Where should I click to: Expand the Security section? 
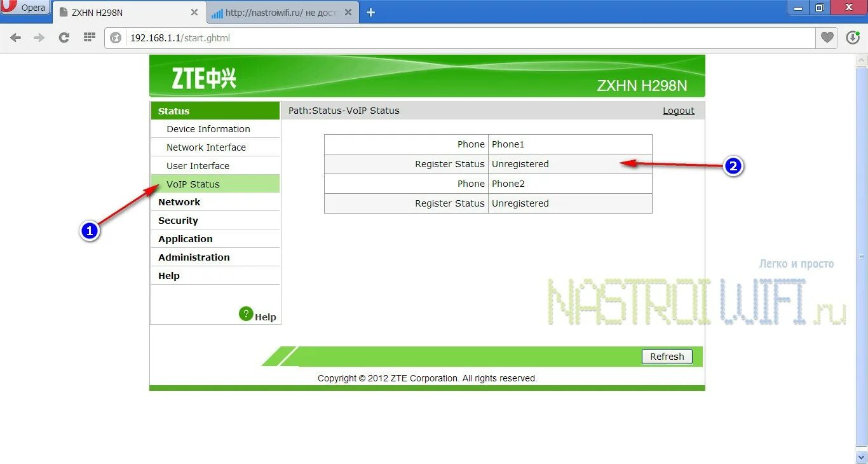pyautogui.click(x=178, y=221)
